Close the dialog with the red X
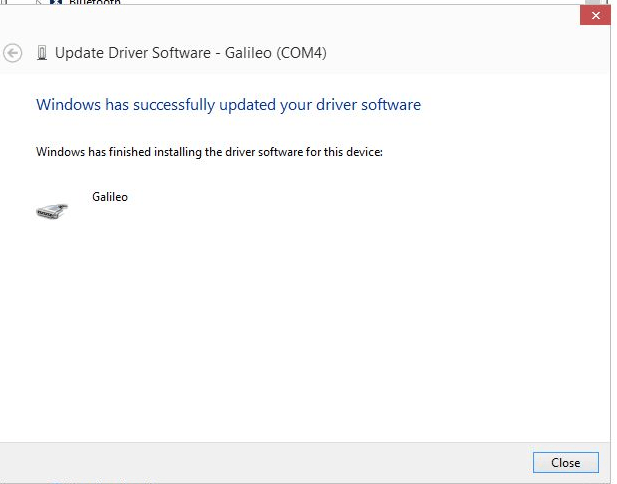Image resolution: width=617 pixels, height=484 pixels. 595,16
